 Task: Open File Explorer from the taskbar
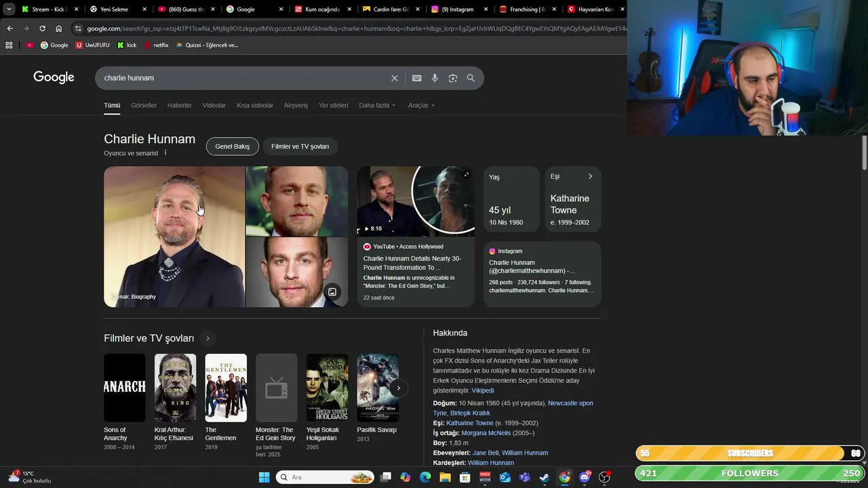click(445, 477)
